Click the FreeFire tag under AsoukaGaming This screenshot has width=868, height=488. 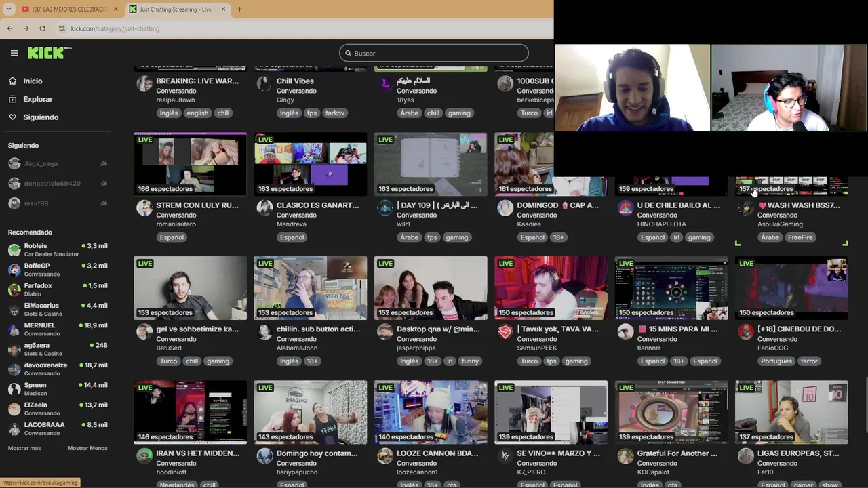(x=800, y=237)
